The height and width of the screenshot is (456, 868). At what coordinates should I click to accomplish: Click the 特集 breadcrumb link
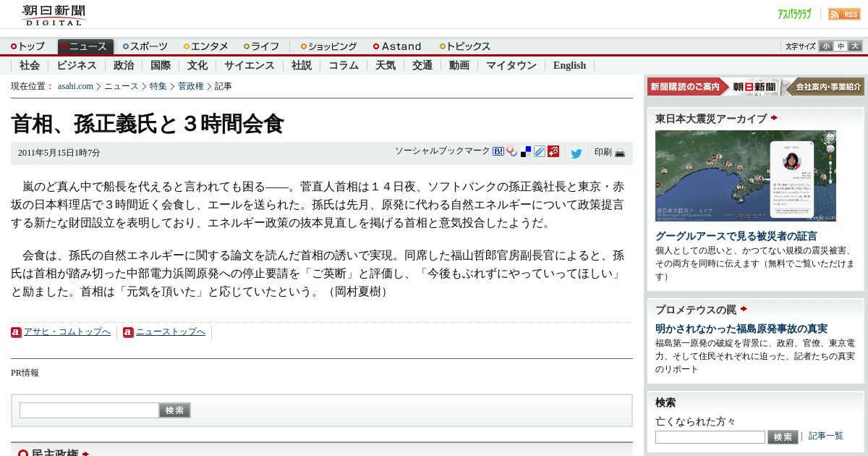[158, 86]
